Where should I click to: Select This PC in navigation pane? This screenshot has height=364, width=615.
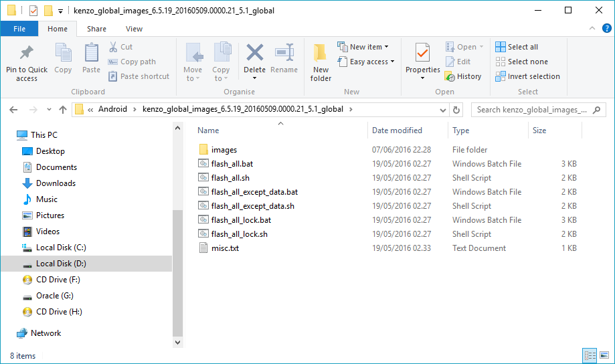coord(44,135)
